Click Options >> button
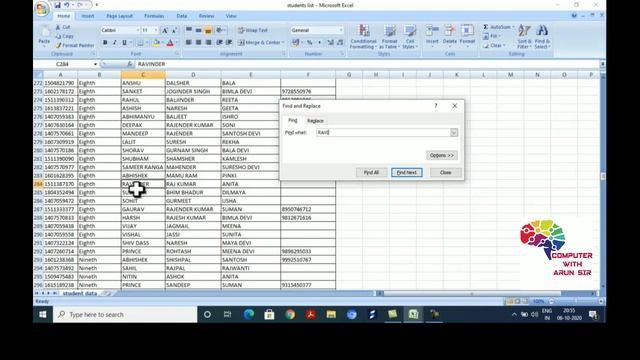Screen dimensions: 640x360 click(x=442, y=156)
